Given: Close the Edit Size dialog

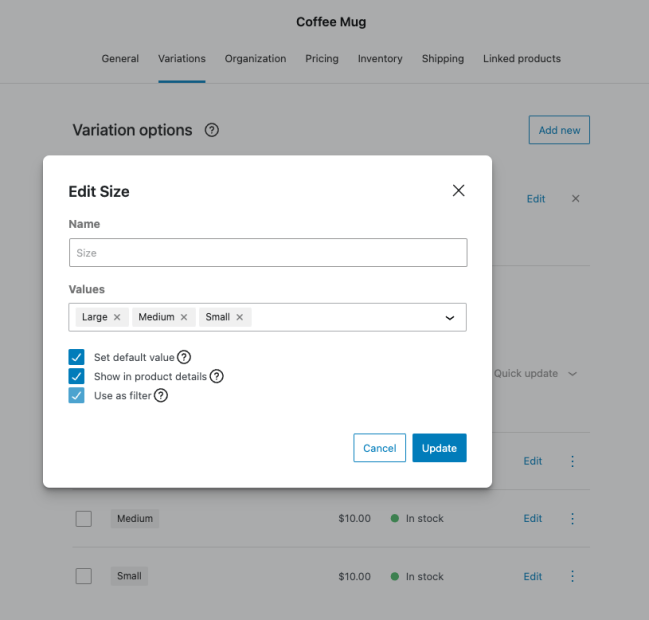Looking at the screenshot, I should click(x=458, y=191).
